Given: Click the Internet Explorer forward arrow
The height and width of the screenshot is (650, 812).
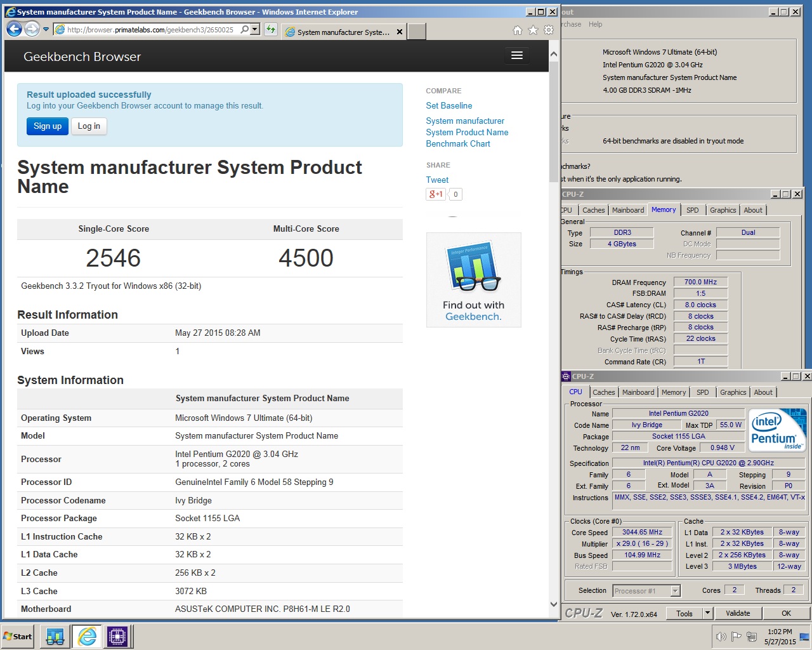Looking at the screenshot, I should [32, 29].
